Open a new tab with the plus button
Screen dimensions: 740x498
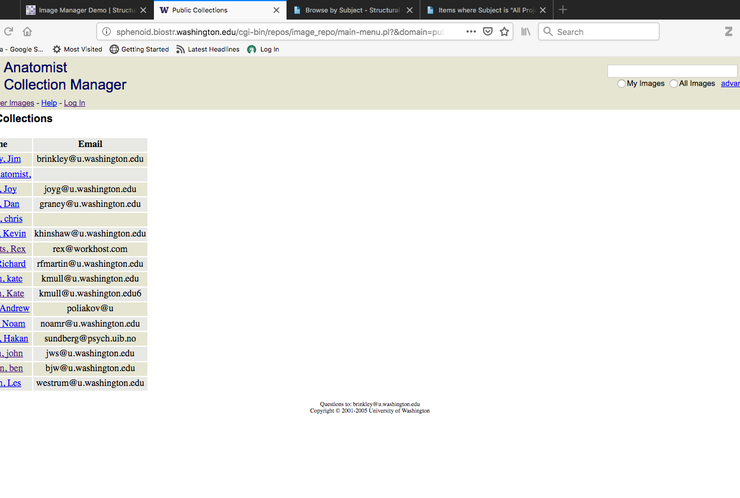tap(563, 9)
